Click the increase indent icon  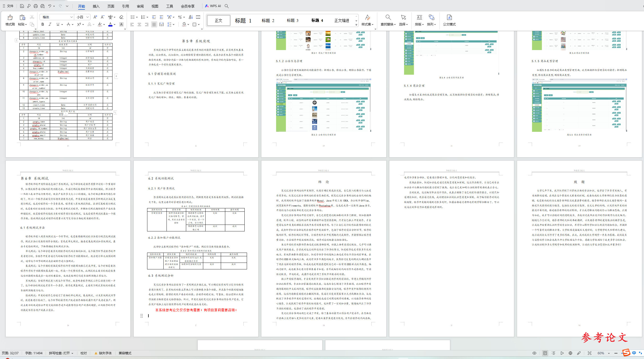[x=161, y=17]
